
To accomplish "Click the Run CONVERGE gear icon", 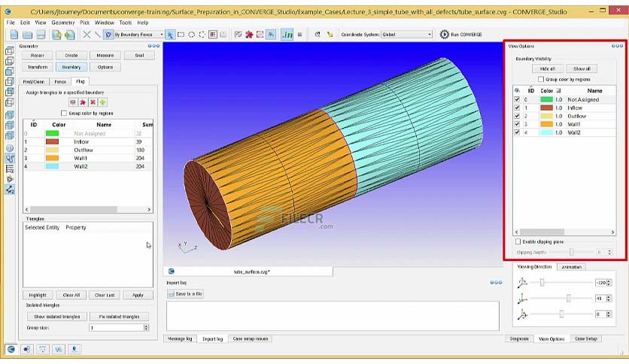I will (444, 35).
